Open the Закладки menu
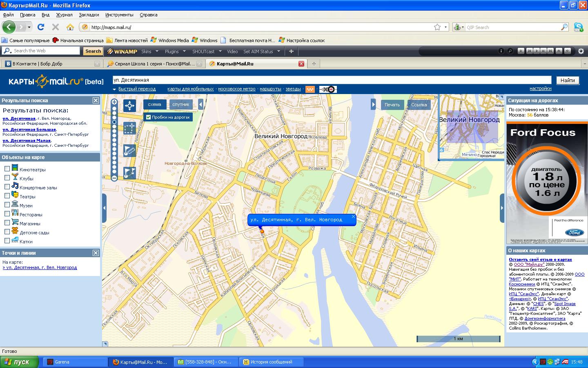The width and height of the screenshot is (588, 368). [x=89, y=15]
